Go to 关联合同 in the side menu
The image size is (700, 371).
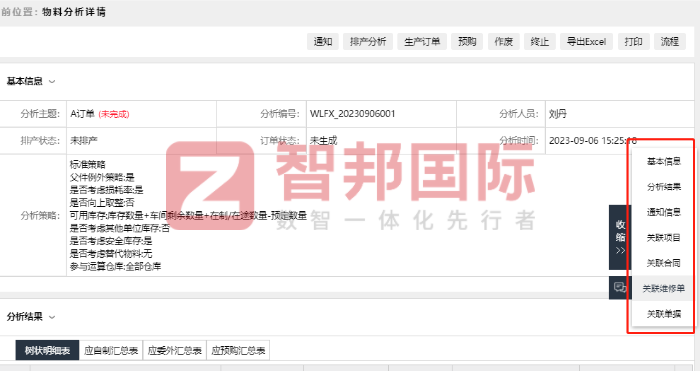click(664, 263)
